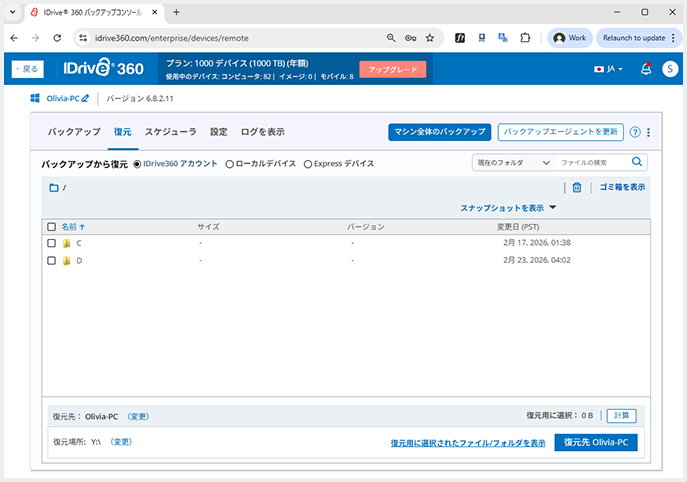Viewport: 687px width, 482px height.
Task: Expand the 現在のフォルダ dropdown
Action: (x=513, y=162)
